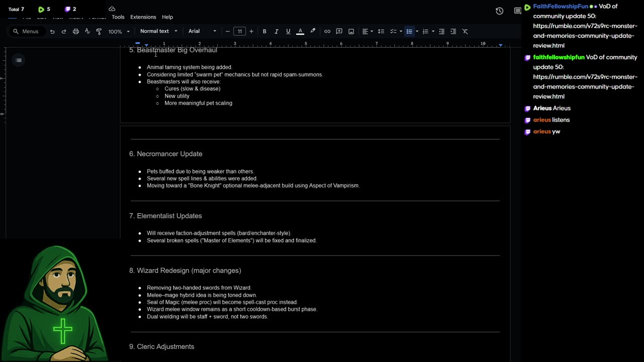
Task: Open the text color picker
Action: (300, 31)
